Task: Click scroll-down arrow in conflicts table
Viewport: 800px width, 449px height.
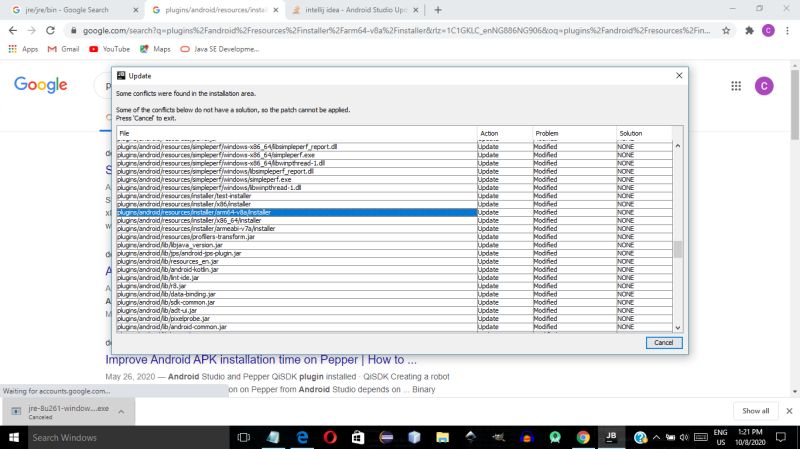Action: click(x=678, y=328)
